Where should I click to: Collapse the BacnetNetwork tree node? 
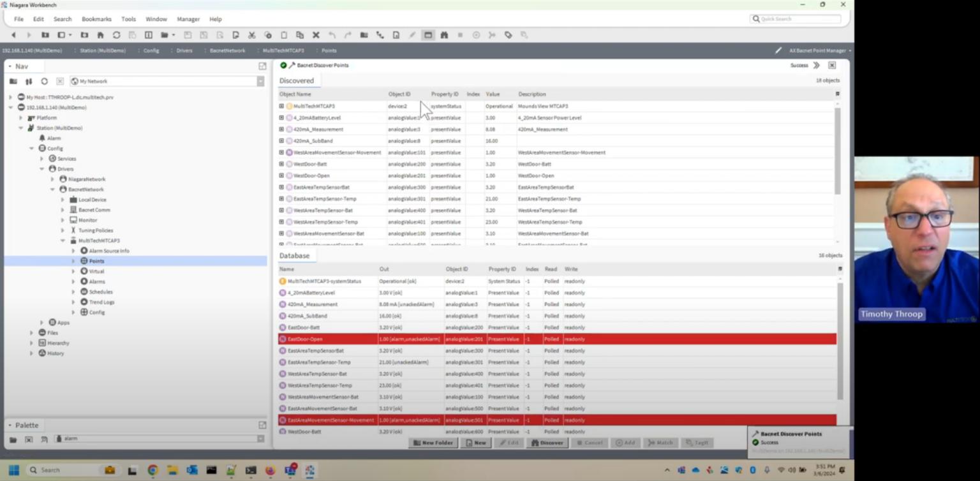tap(52, 189)
